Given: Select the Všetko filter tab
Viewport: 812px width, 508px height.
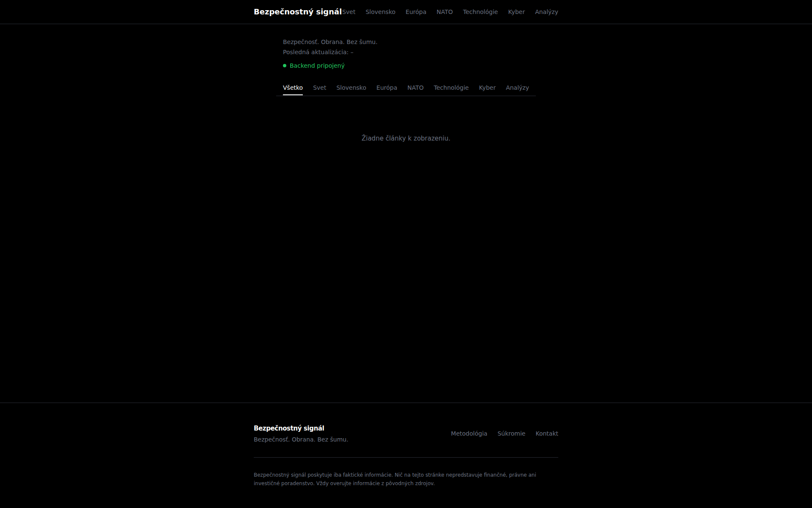Looking at the screenshot, I should point(293,88).
